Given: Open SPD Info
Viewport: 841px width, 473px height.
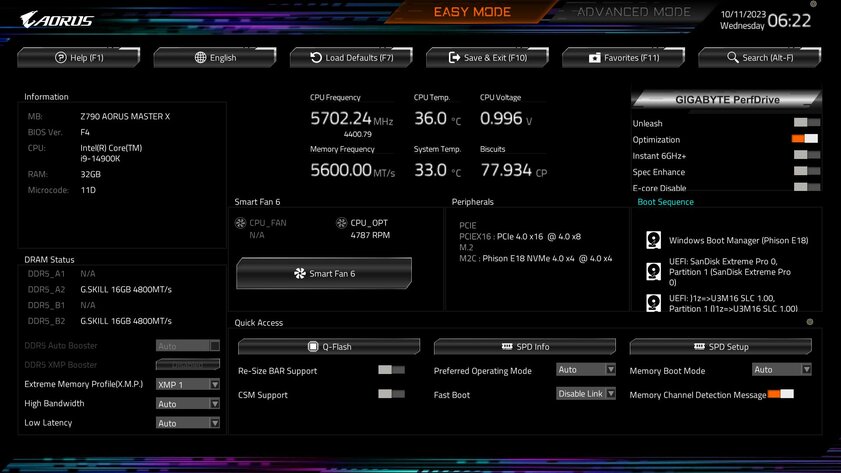Looking at the screenshot, I should tap(525, 346).
